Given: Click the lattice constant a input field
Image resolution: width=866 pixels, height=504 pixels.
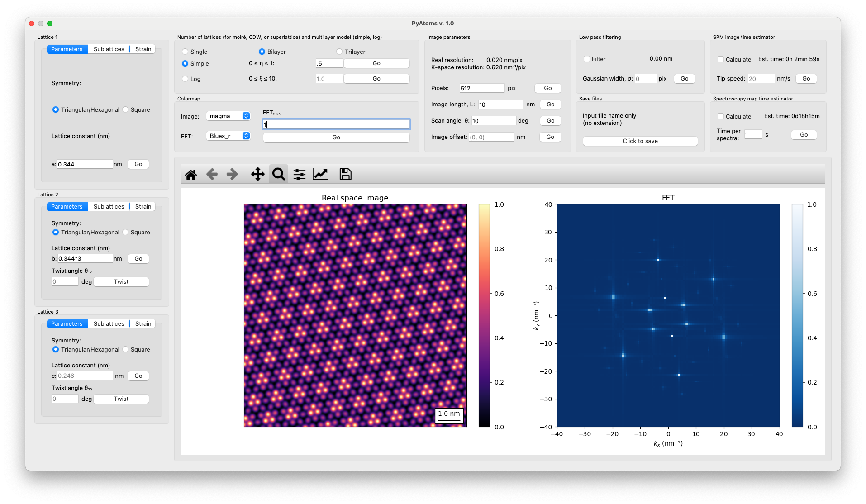Looking at the screenshot, I should pyautogui.click(x=85, y=164).
